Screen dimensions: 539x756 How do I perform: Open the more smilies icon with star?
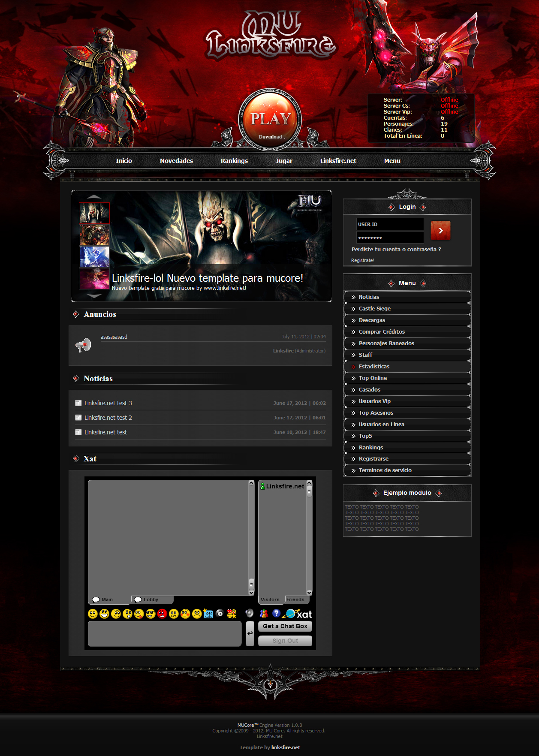click(x=232, y=614)
